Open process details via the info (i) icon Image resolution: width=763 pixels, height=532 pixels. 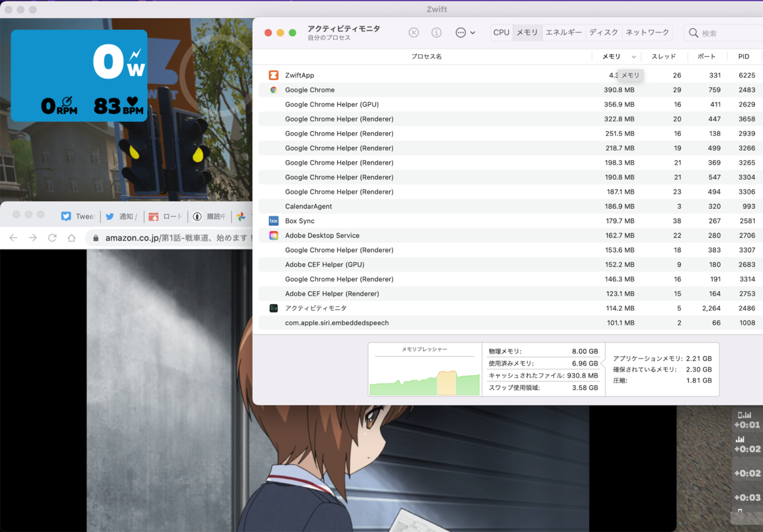pyautogui.click(x=436, y=32)
